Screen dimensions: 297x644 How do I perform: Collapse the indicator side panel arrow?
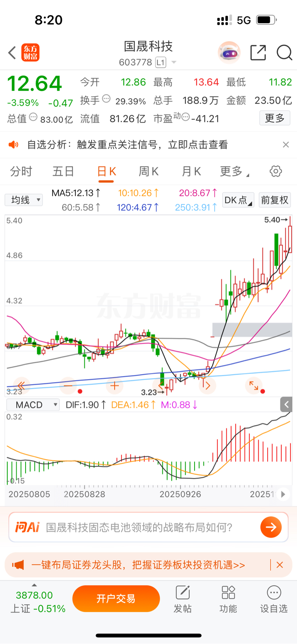(287, 405)
